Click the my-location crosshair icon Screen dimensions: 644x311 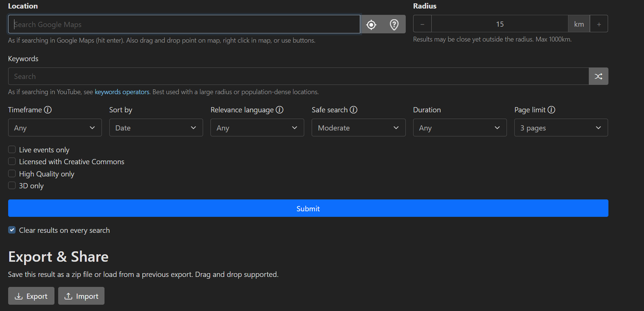coord(371,24)
